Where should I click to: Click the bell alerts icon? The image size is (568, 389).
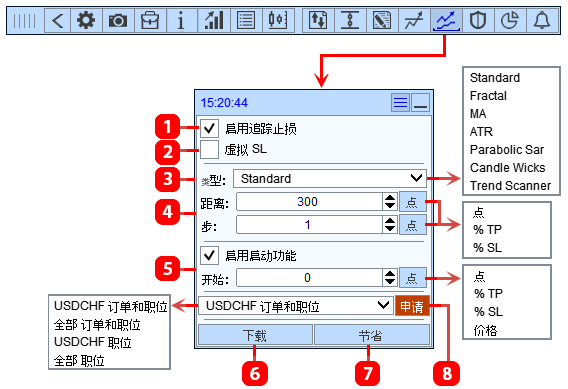pos(542,21)
